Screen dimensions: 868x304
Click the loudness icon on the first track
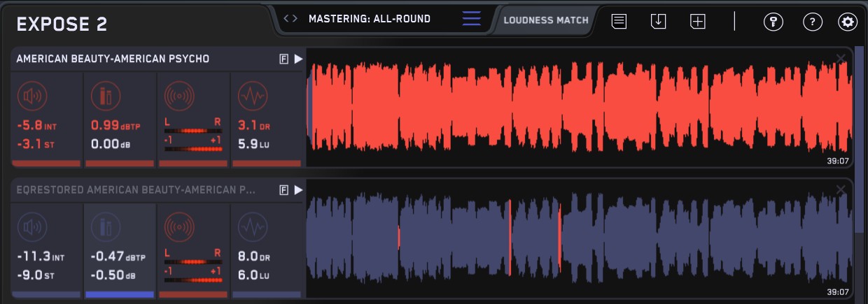pyautogui.click(x=33, y=96)
